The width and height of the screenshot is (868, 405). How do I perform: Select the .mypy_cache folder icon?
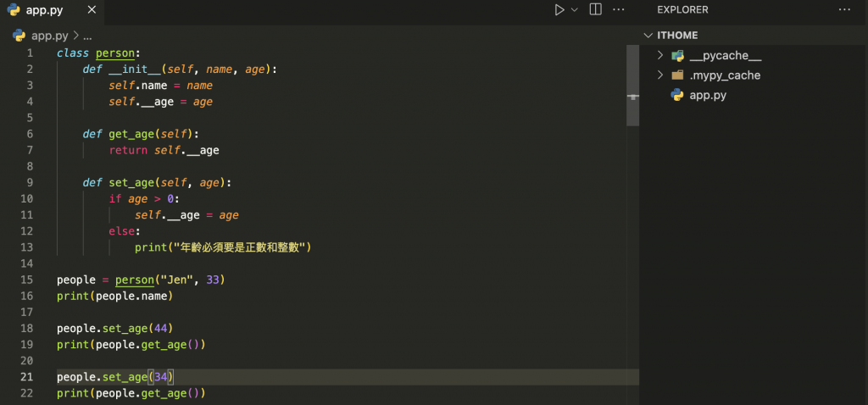pos(677,75)
